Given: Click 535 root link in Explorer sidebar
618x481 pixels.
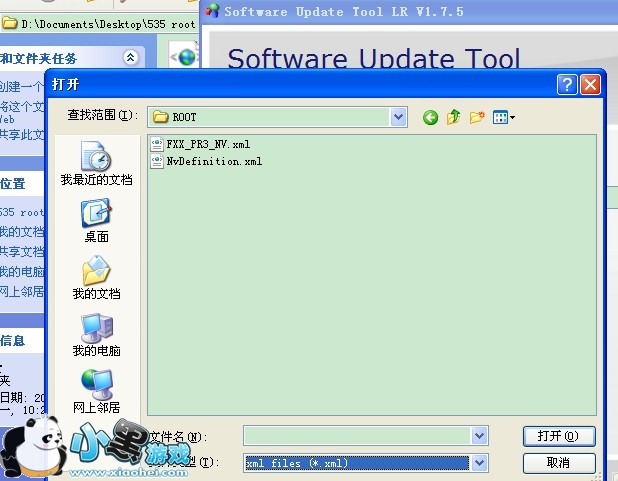Looking at the screenshot, I should (21, 213).
